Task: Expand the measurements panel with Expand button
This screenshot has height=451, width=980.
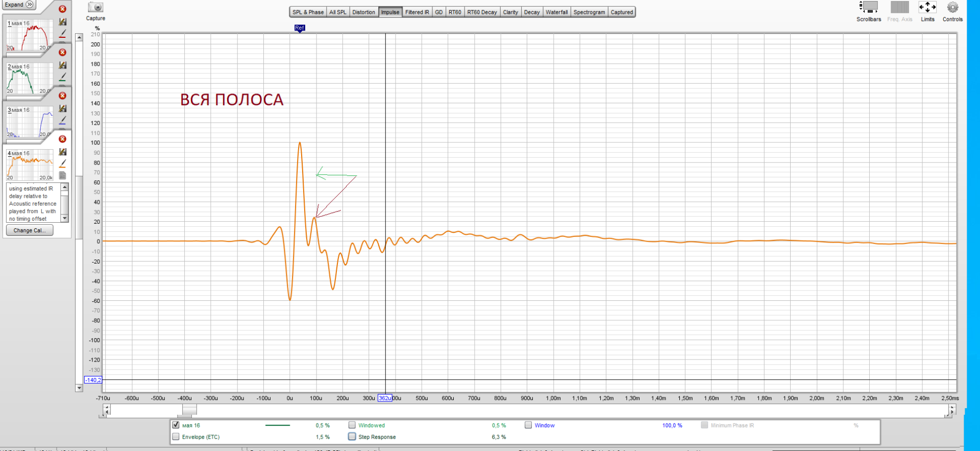Action: [19, 5]
